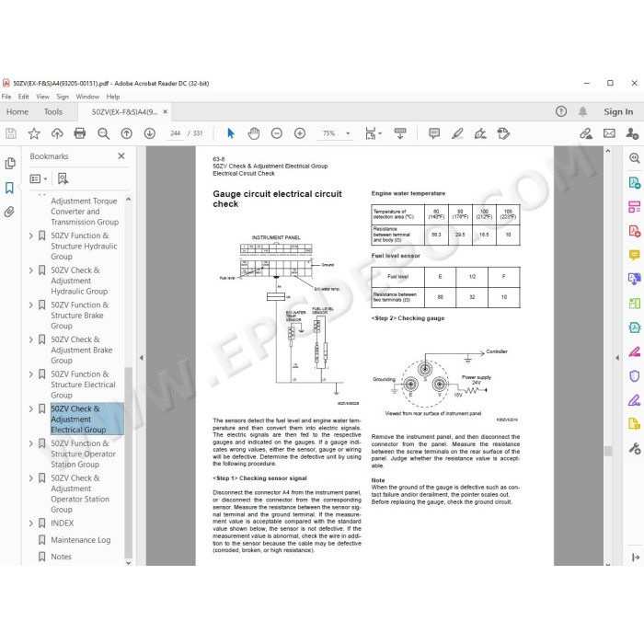644x644 pixels.
Task: Click the Print file icon
Action: click(x=80, y=133)
